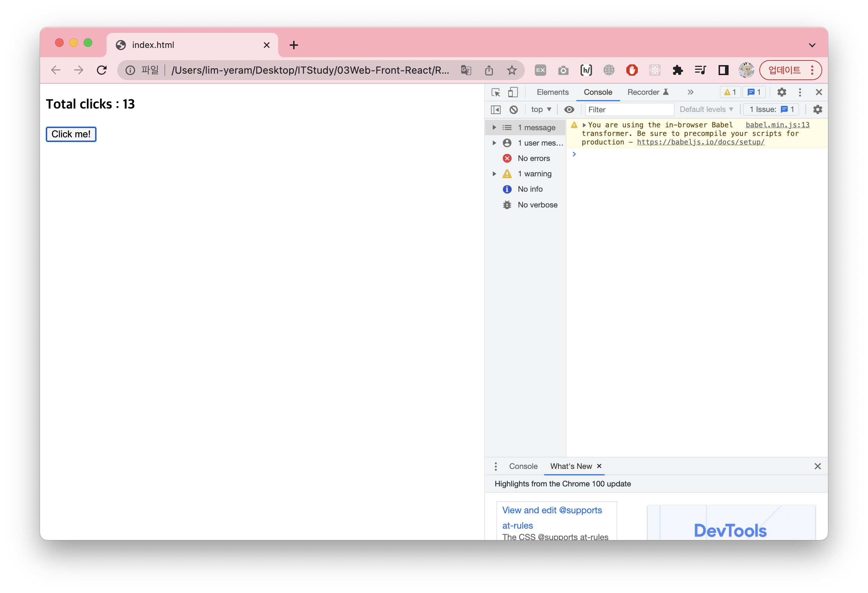Screen dimensions: 868x593
Task: Click the page reload icon
Action: click(x=102, y=70)
